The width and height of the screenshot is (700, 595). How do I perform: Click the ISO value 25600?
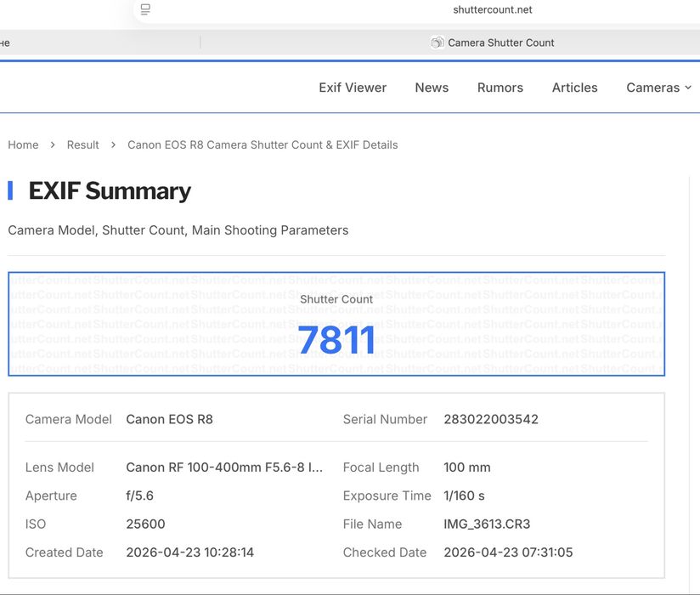tap(145, 524)
